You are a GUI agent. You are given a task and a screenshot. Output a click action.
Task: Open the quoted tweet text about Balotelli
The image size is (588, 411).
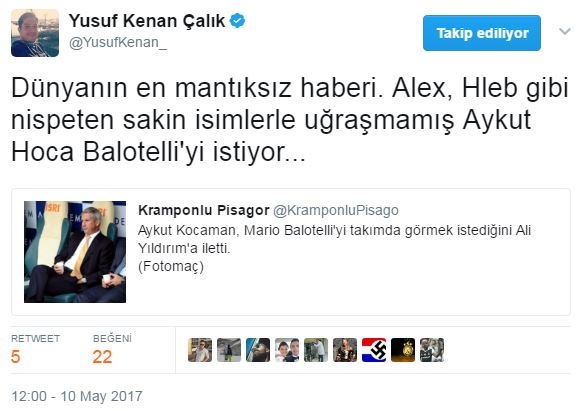click(334, 248)
